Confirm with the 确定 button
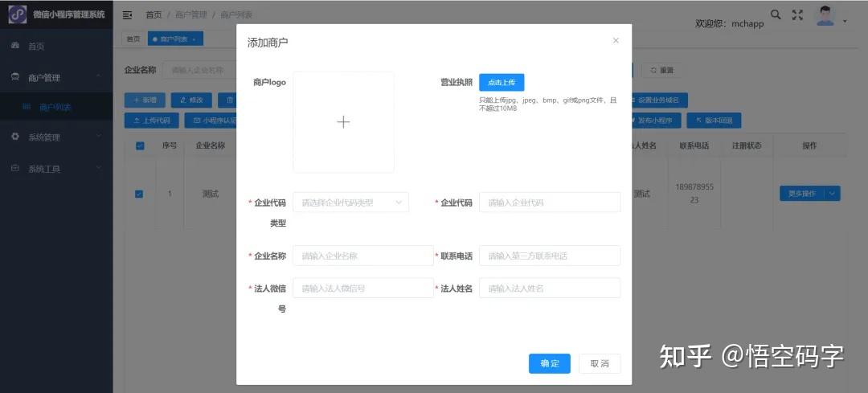This screenshot has height=393, width=868. point(550,363)
